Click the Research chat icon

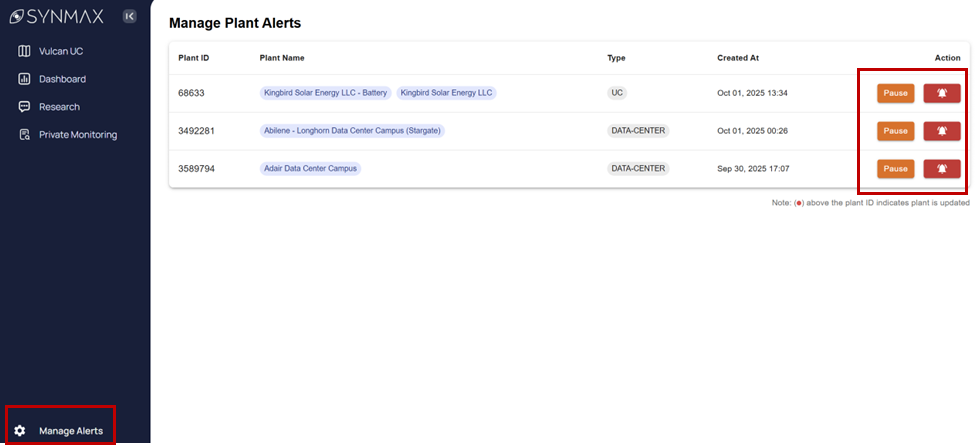pyautogui.click(x=24, y=107)
